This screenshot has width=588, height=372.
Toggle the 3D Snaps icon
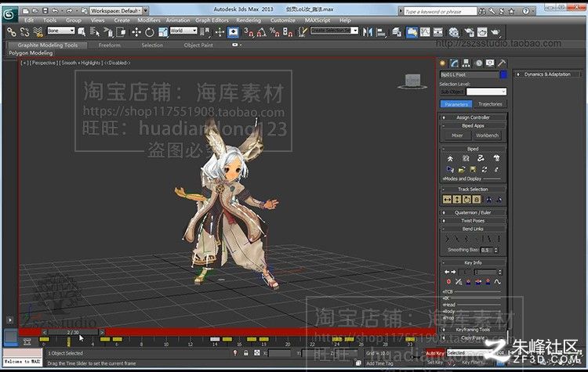[249, 33]
